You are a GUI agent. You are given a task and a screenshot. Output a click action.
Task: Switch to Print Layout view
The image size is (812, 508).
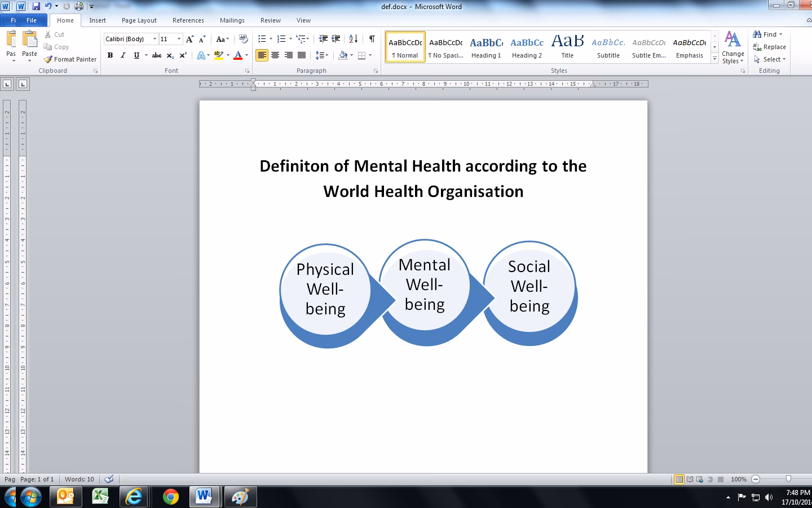point(679,479)
